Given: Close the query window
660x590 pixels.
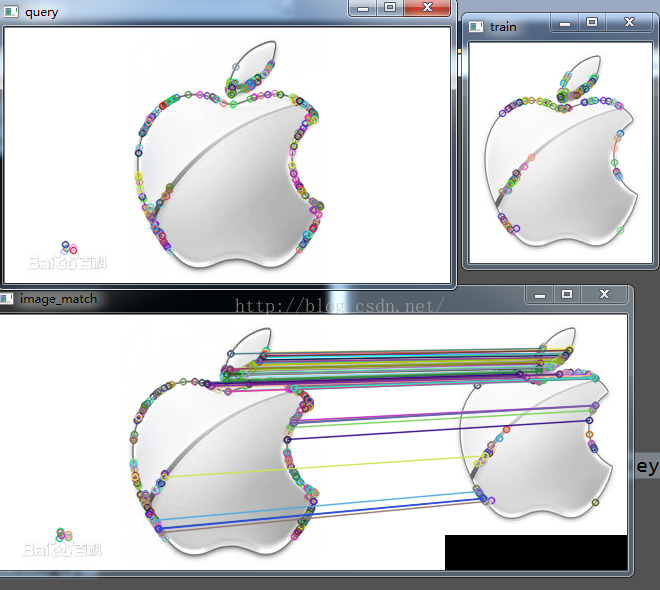Looking at the screenshot, I should tap(427, 8).
